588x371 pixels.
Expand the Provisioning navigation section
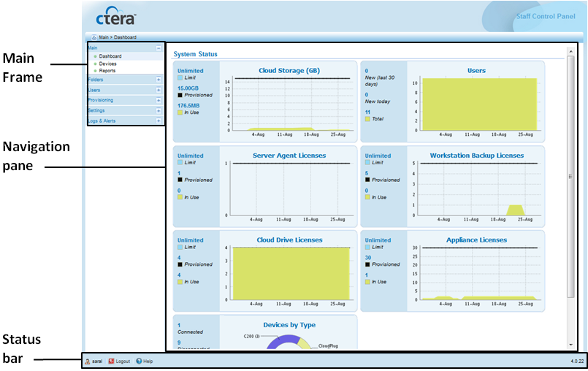coord(159,100)
